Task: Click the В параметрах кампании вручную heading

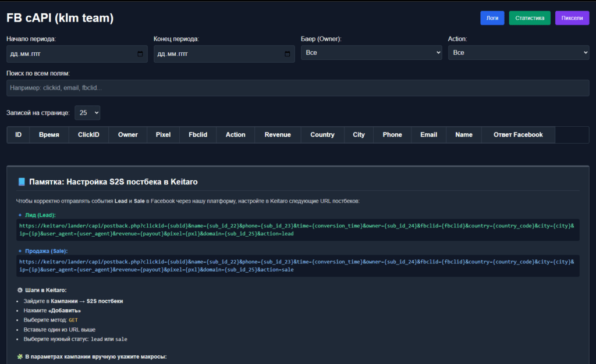Action: pos(96,357)
